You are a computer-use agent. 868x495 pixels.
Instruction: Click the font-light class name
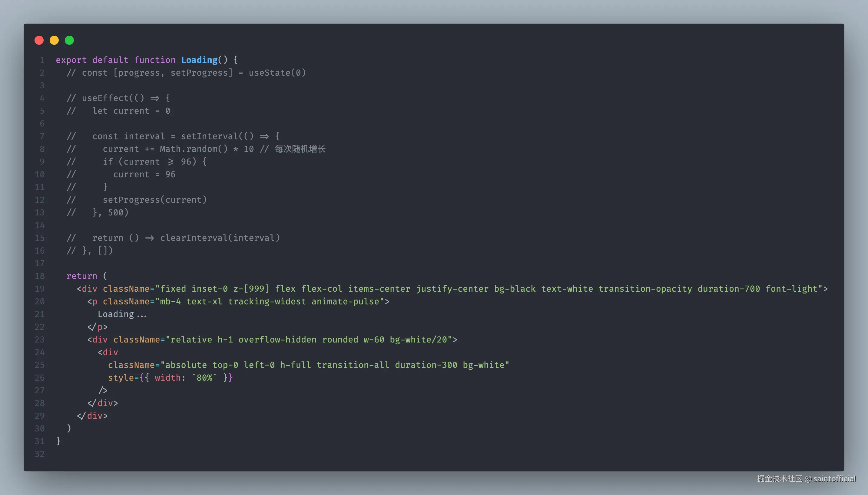coord(791,289)
